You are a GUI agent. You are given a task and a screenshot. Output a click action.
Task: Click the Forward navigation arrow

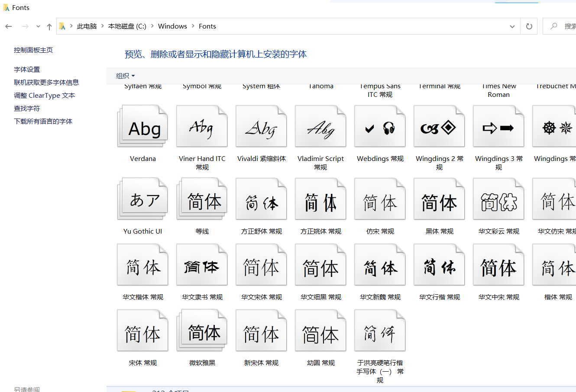click(25, 26)
